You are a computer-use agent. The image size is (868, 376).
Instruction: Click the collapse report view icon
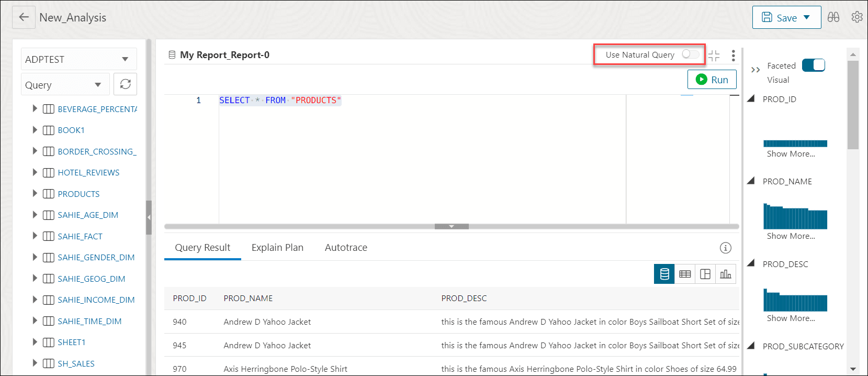[x=714, y=55]
